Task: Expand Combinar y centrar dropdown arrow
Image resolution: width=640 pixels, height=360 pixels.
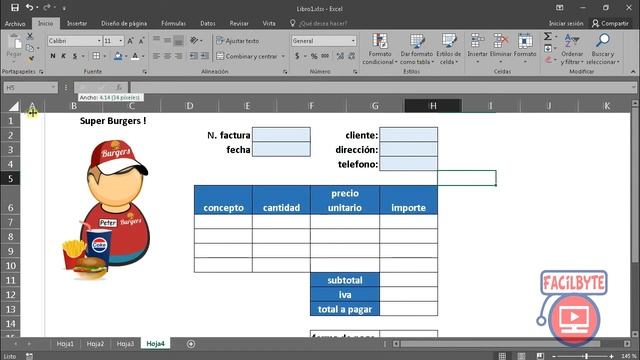Action: pyautogui.click(x=283, y=56)
